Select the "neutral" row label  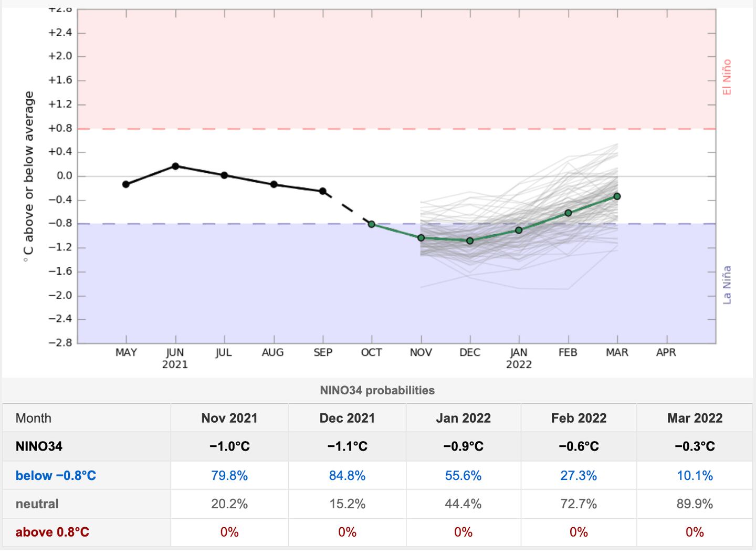[37, 504]
